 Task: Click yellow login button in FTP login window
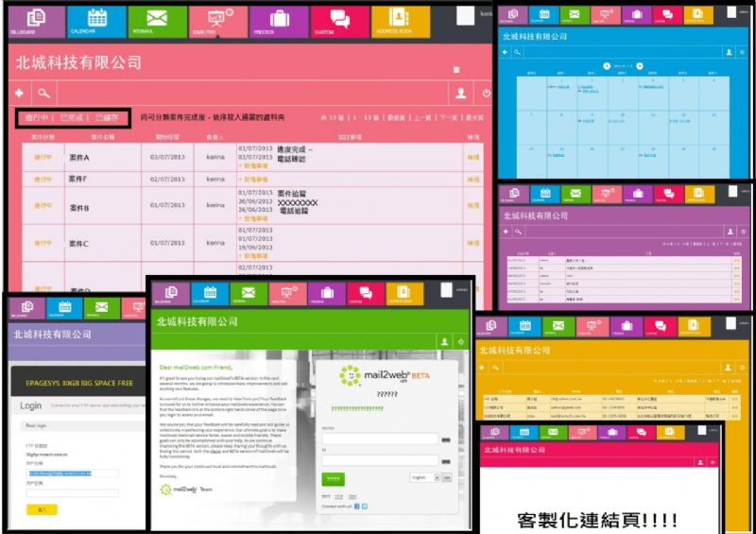42,509
